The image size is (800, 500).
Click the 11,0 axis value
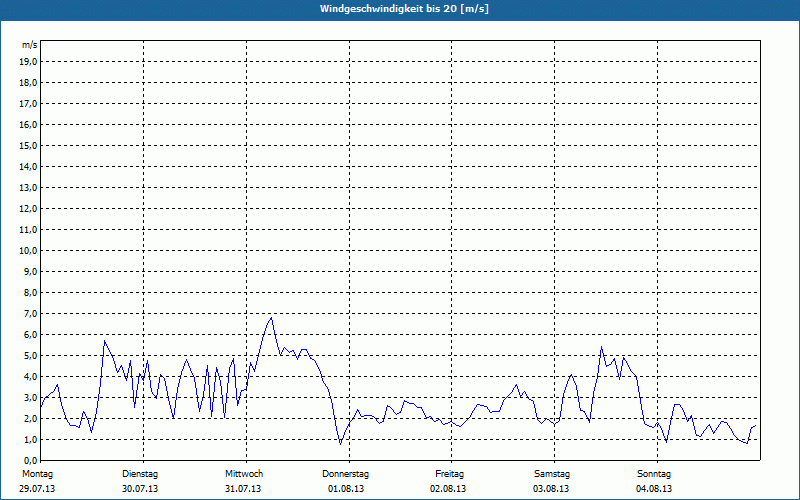pos(29,230)
